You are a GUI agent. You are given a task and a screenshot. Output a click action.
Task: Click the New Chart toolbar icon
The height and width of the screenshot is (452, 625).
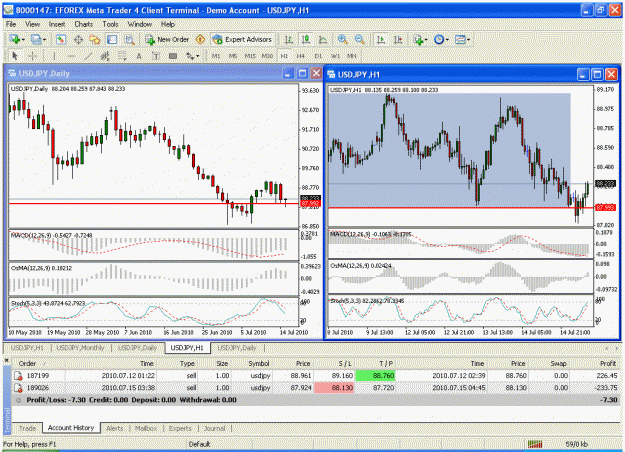click(x=15, y=39)
